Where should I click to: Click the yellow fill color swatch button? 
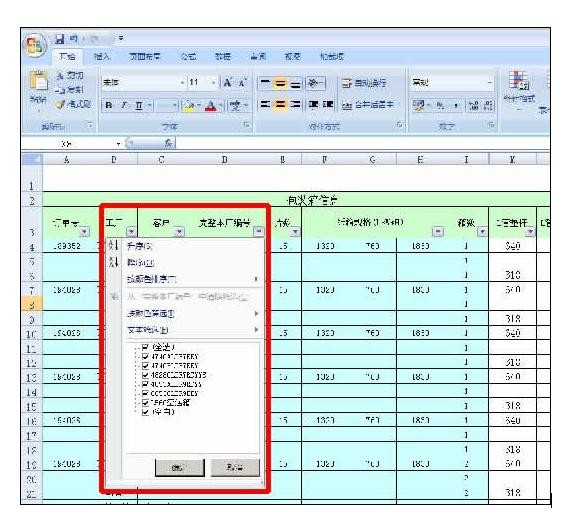pyautogui.click(x=190, y=106)
